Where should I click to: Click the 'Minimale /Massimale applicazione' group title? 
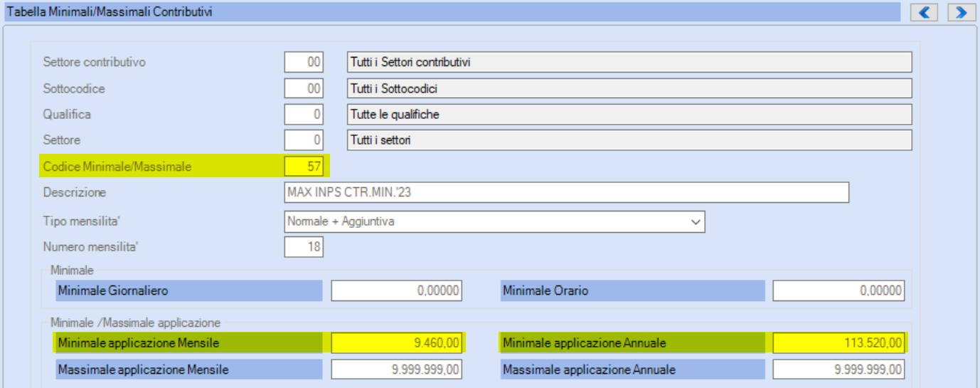pos(135,322)
